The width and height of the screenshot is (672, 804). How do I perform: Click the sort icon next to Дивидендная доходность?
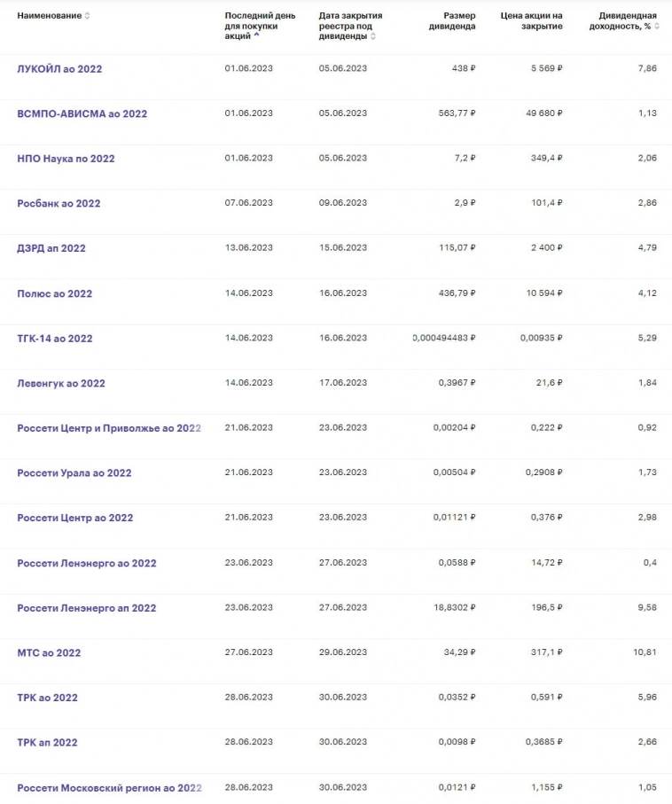(657, 27)
